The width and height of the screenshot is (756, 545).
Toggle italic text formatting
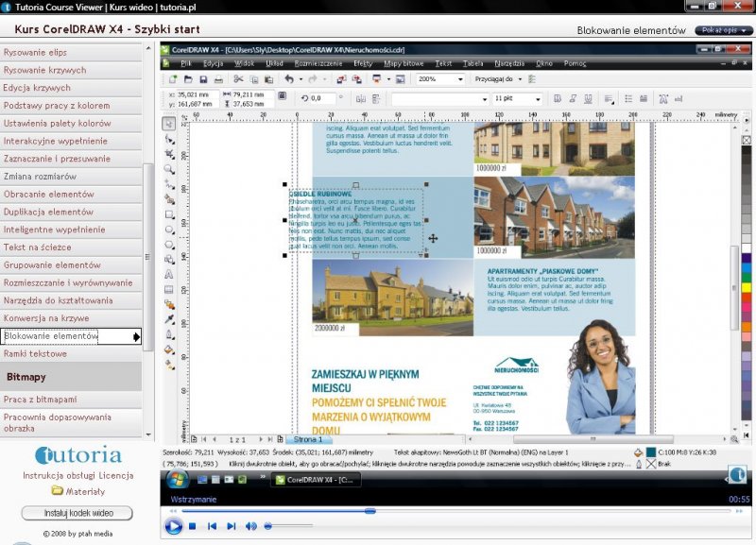pos(573,99)
